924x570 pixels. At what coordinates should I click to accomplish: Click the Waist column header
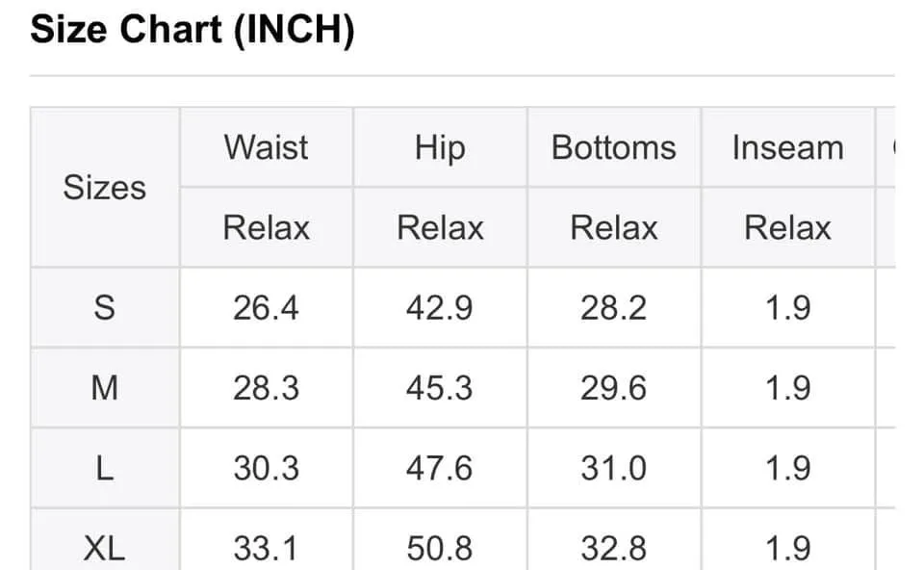267,147
